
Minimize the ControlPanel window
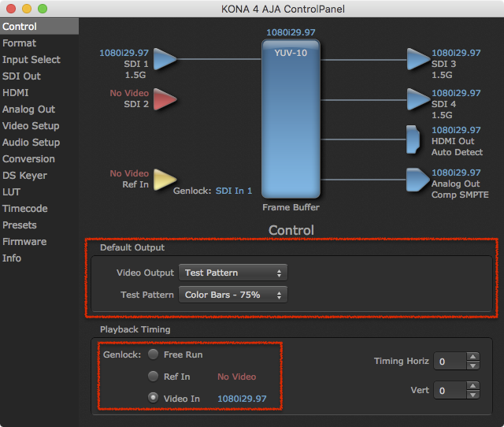pos(27,9)
